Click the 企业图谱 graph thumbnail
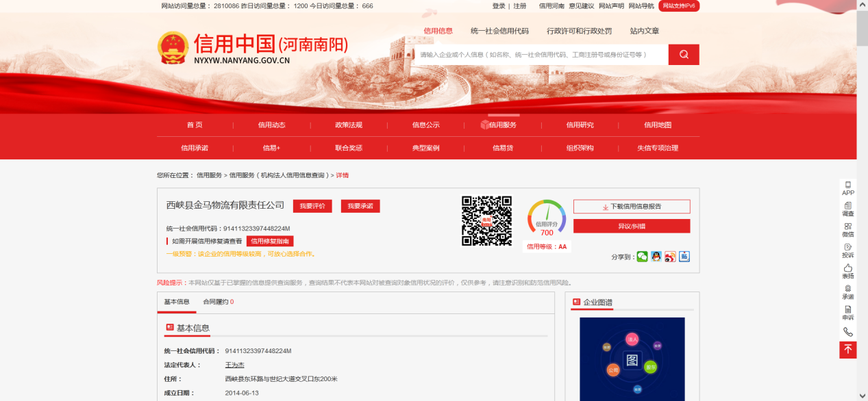This screenshot has height=401, width=868. (632, 359)
